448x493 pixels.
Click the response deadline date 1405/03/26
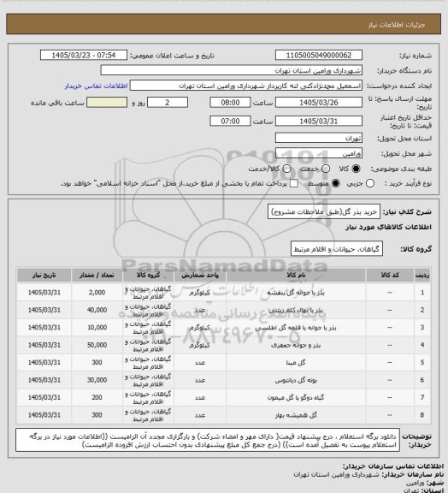(x=319, y=103)
